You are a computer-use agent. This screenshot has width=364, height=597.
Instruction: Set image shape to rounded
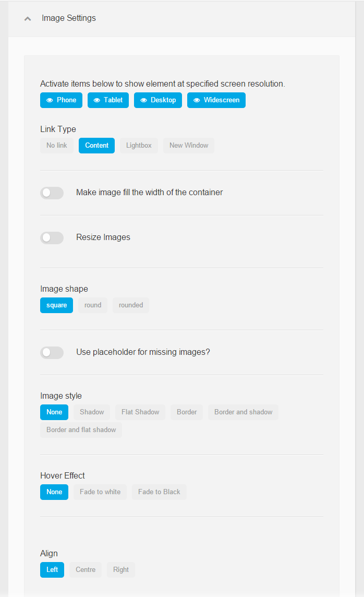coord(131,305)
